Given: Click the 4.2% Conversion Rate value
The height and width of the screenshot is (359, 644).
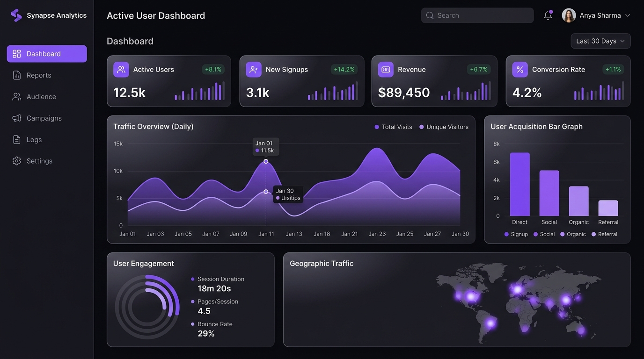Looking at the screenshot, I should coord(527,93).
